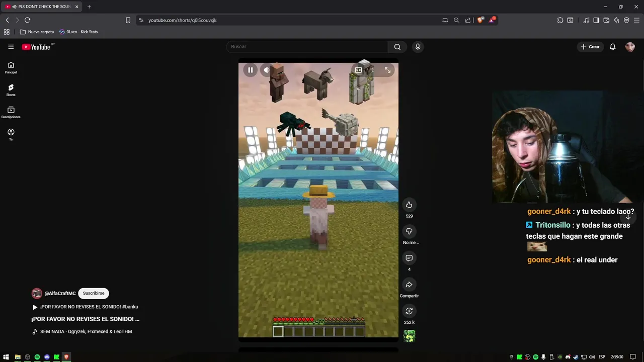The height and width of the screenshot is (362, 644).
Task: Focus the Buscar search field
Action: (307, 47)
